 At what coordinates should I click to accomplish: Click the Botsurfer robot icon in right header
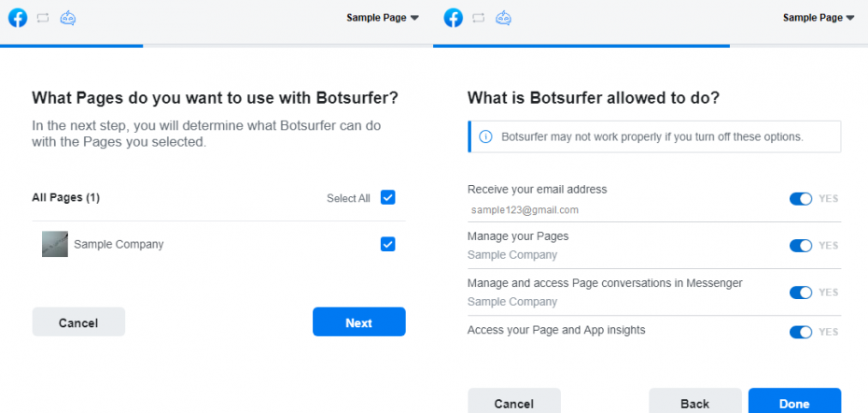coord(503,18)
